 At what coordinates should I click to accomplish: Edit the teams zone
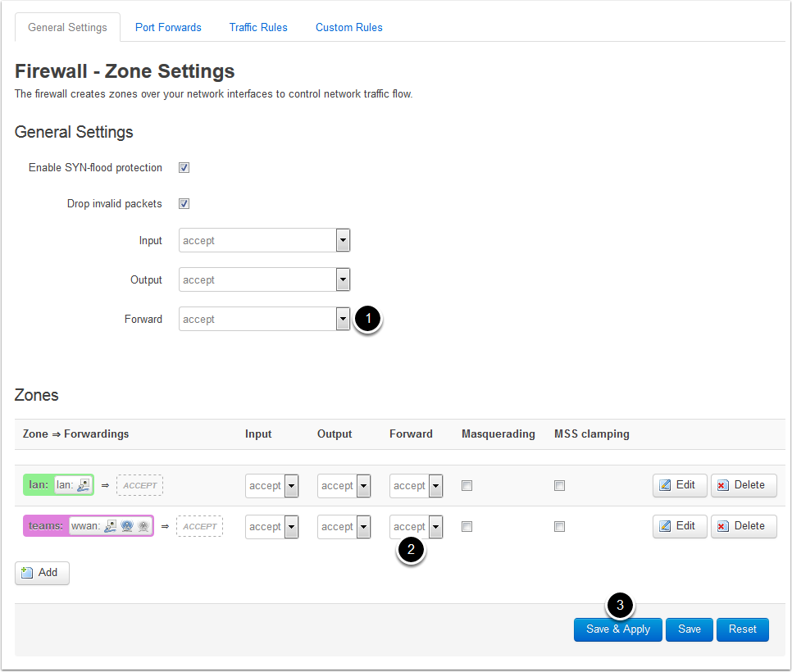(x=680, y=526)
